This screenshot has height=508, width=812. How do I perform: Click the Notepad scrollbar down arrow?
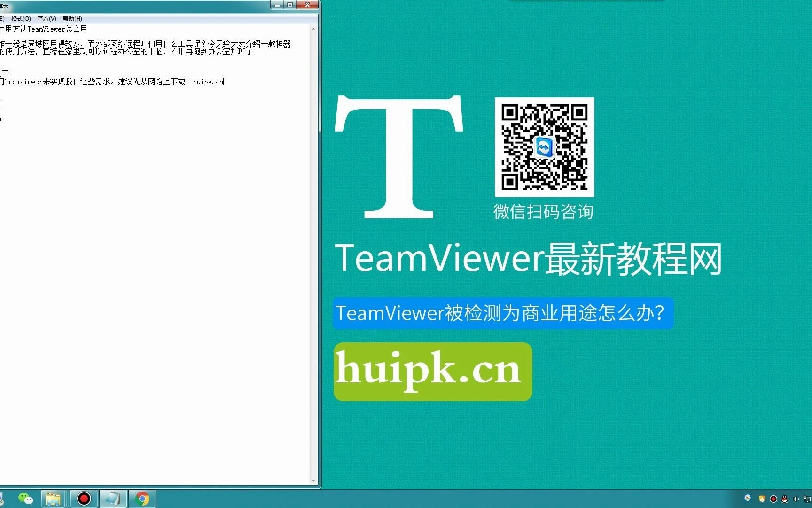coord(313,481)
